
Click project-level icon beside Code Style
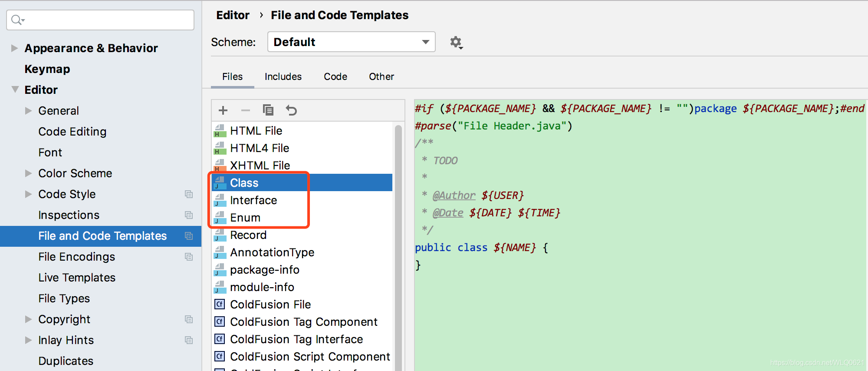point(189,194)
